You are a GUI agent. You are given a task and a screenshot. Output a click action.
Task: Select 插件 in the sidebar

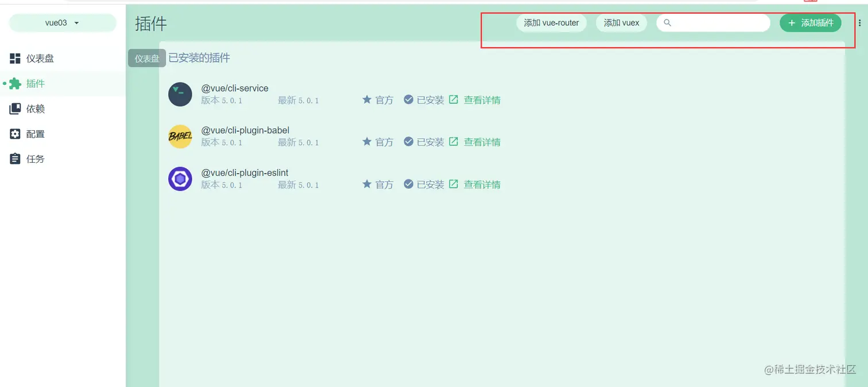[x=63, y=84]
